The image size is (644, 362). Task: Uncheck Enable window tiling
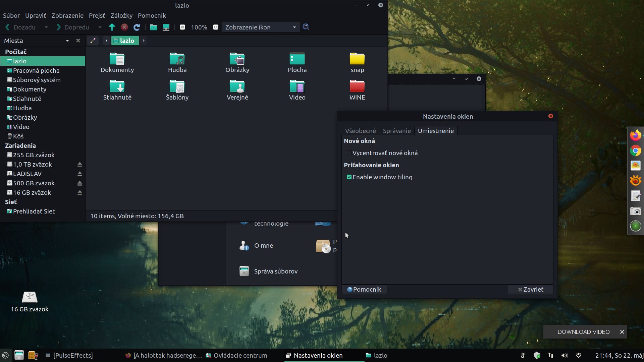[x=349, y=177]
